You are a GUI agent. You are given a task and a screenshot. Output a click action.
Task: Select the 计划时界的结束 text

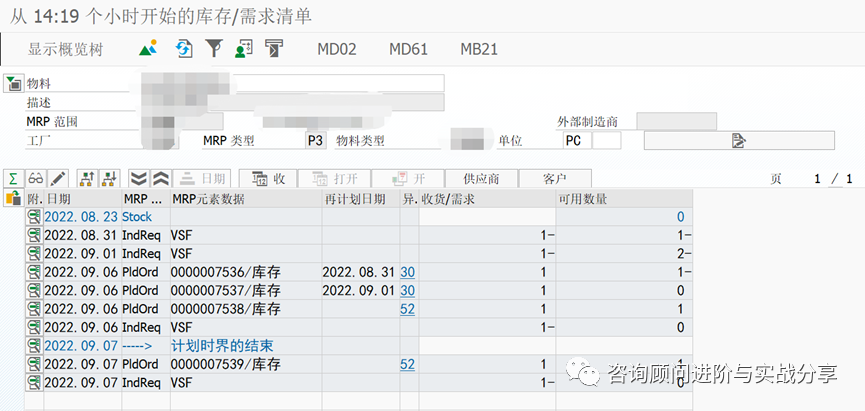coord(222,346)
